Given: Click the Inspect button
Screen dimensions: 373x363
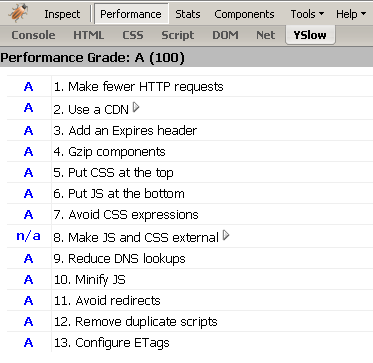Looking at the screenshot, I should point(62,14).
